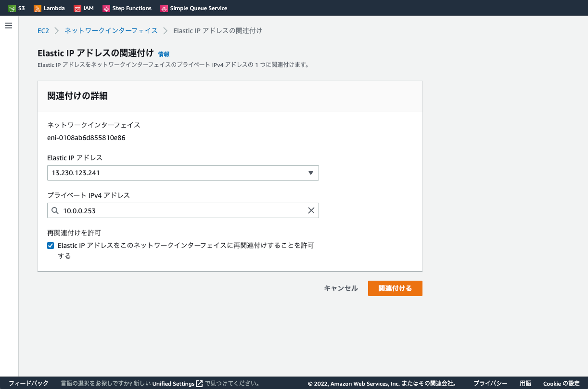Navigate to EC2 via the breadcrumb
Image resolution: width=588 pixels, height=389 pixels.
pyautogui.click(x=43, y=30)
